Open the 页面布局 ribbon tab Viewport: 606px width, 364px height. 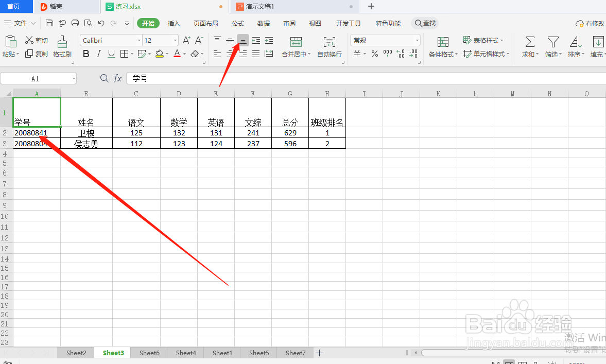tap(205, 24)
